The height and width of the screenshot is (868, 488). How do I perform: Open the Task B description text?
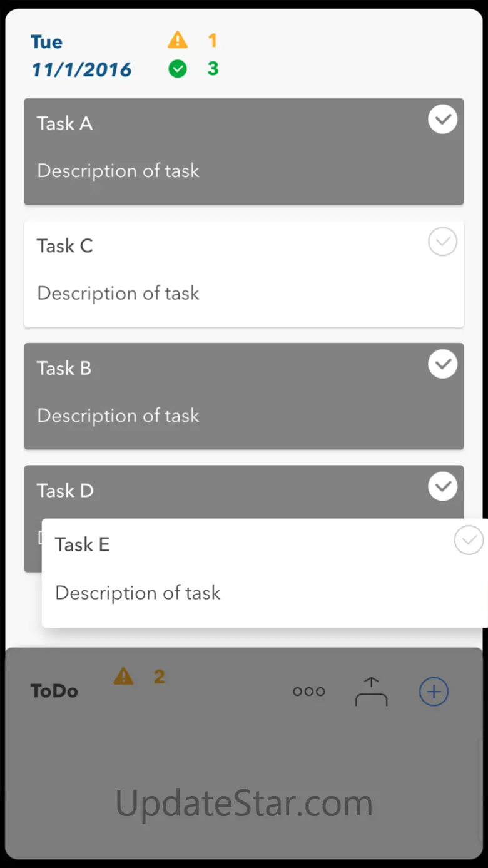point(118,416)
